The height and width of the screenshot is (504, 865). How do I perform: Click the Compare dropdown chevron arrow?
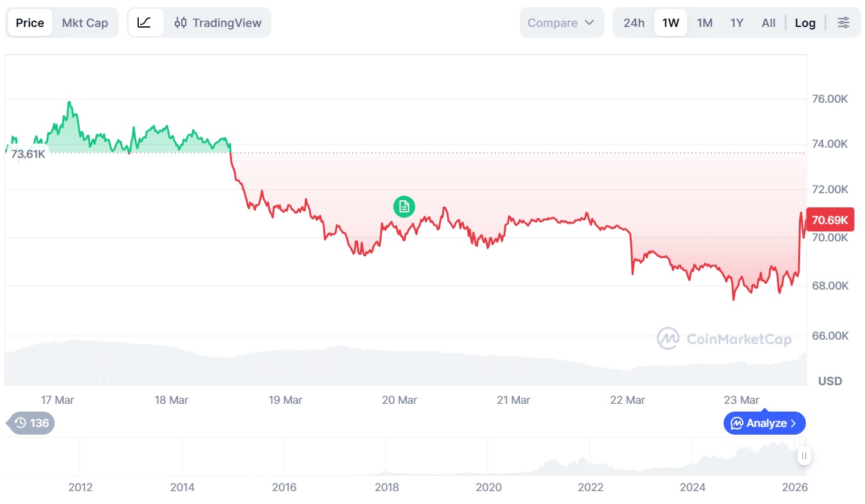point(589,23)
